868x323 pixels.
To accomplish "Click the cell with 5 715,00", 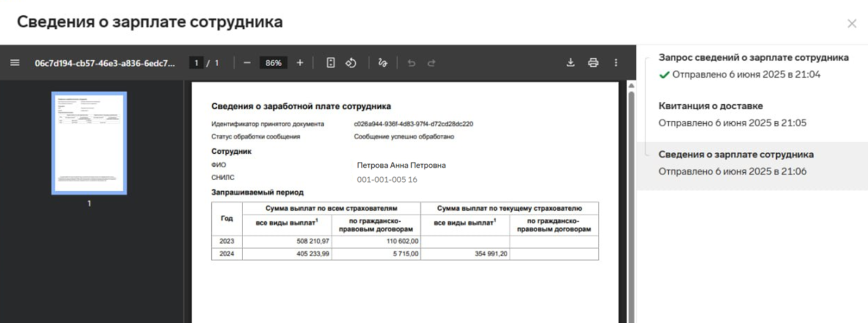I will point(376,254).
